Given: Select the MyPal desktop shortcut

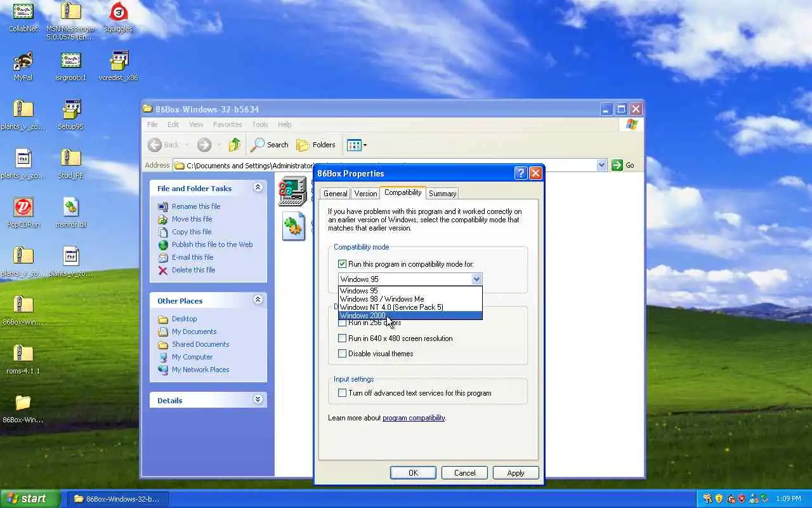Looking at the screenshot, I should tap(23, 61).
